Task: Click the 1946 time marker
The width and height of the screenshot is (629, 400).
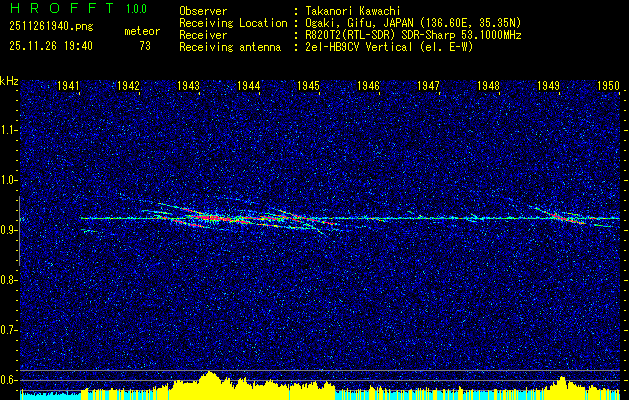Action: (x=368, y=85)
